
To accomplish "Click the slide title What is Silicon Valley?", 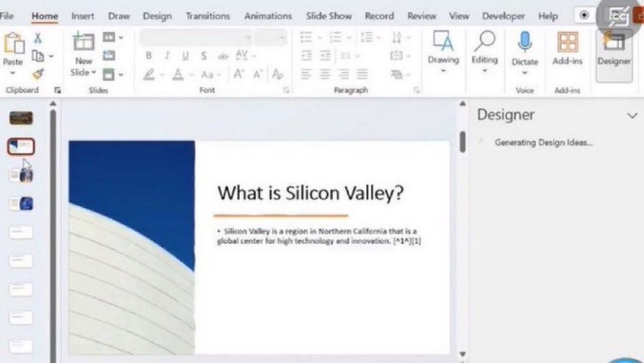I will tap(310, 193).
